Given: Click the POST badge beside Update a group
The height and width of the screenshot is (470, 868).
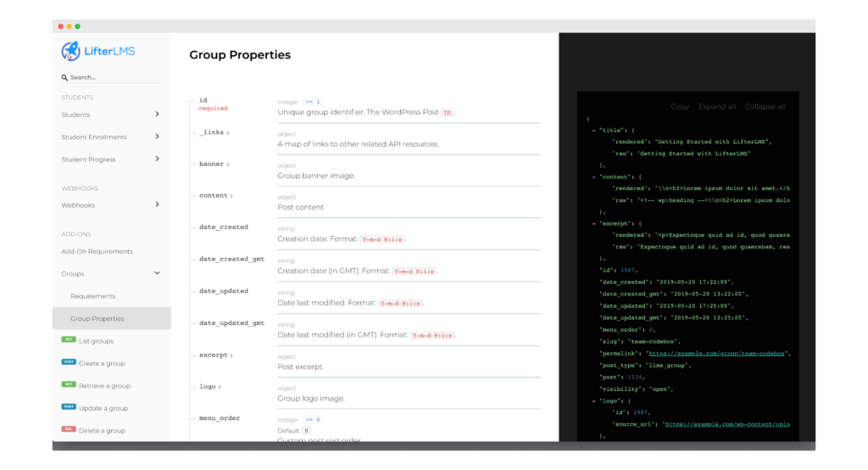Looking at the screenshot, I should (69, 407).
